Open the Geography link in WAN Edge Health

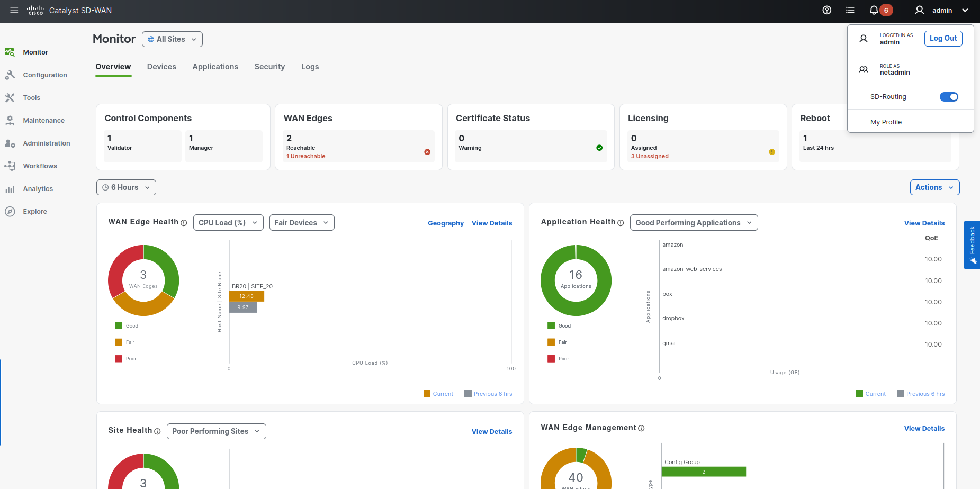(445, 223)
